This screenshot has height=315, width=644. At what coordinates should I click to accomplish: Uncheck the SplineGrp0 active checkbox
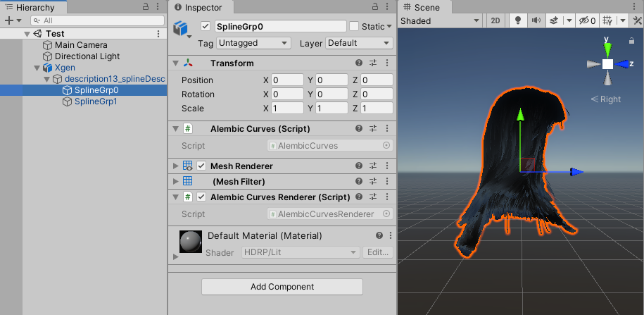[206, 26]
